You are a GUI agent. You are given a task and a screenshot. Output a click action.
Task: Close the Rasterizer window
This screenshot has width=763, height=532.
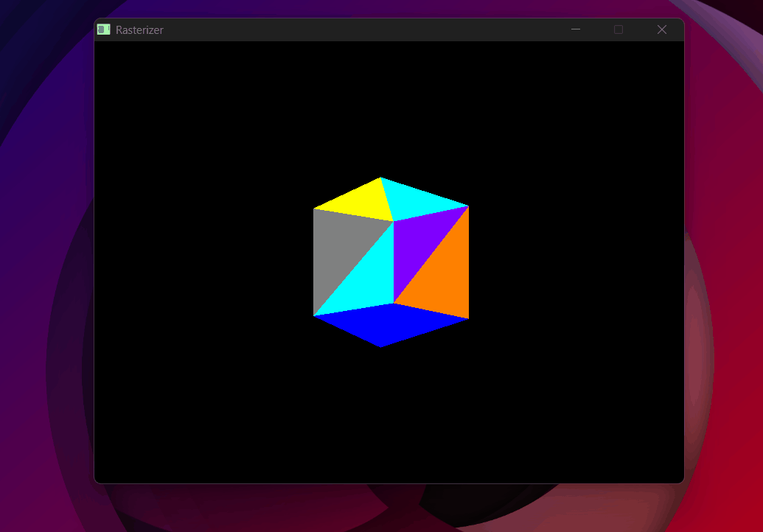tap(662, 29)
